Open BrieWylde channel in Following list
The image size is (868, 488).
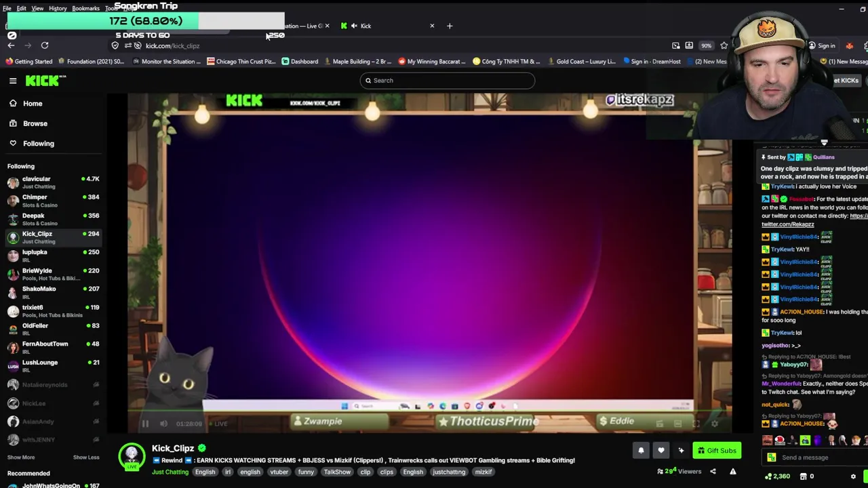(x=53, y=274)
